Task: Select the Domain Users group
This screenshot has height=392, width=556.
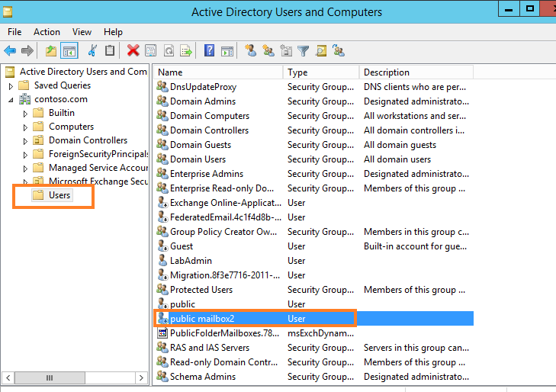Action: 198,159
